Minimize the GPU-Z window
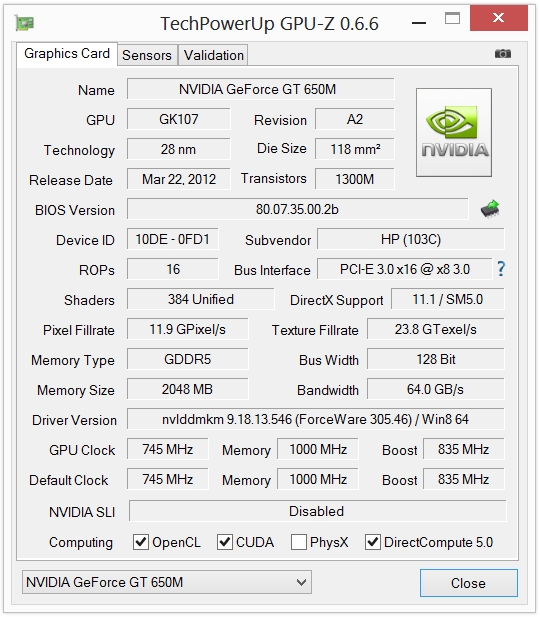 (x=419, y=23)
